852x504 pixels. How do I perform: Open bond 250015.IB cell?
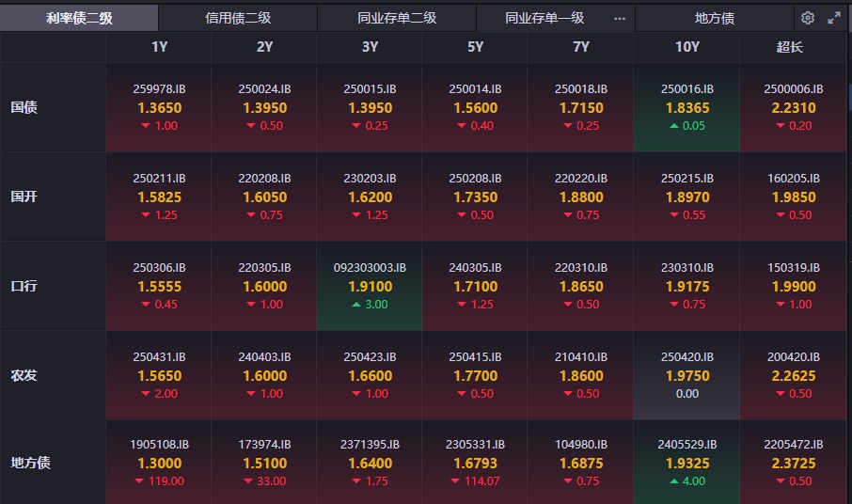coord(370,107)
